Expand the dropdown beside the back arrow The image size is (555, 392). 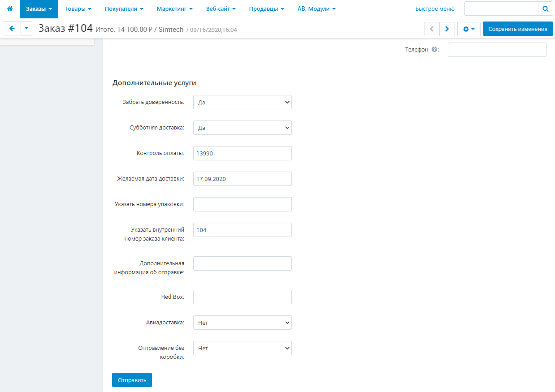(x=26, y=29)
